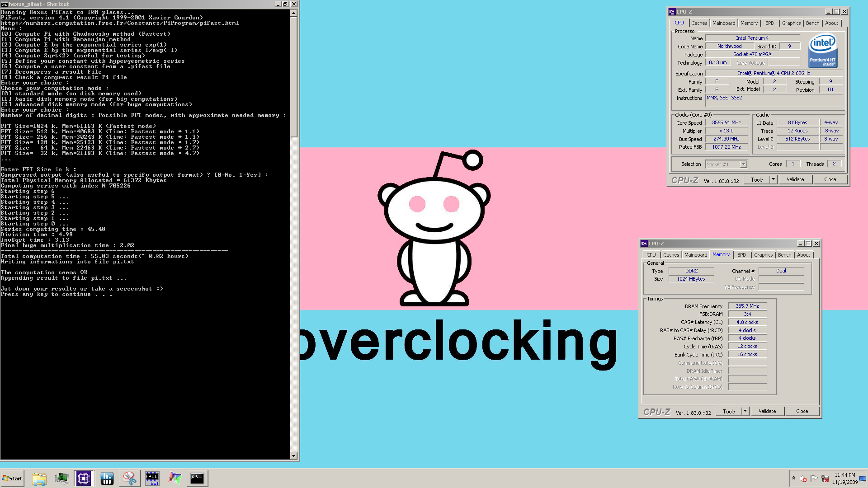Click the Intel Pentium 4 HT logo

coord(823,51)
